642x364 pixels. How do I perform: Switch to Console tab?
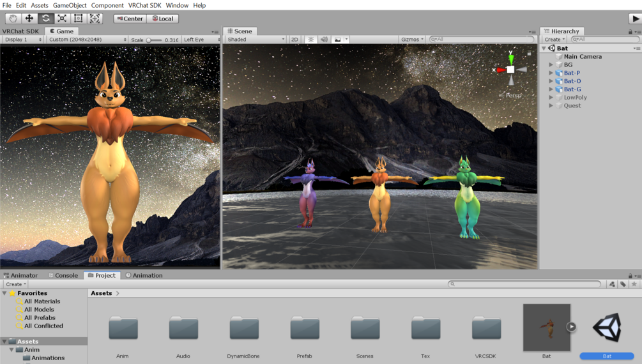coord(63,275)
